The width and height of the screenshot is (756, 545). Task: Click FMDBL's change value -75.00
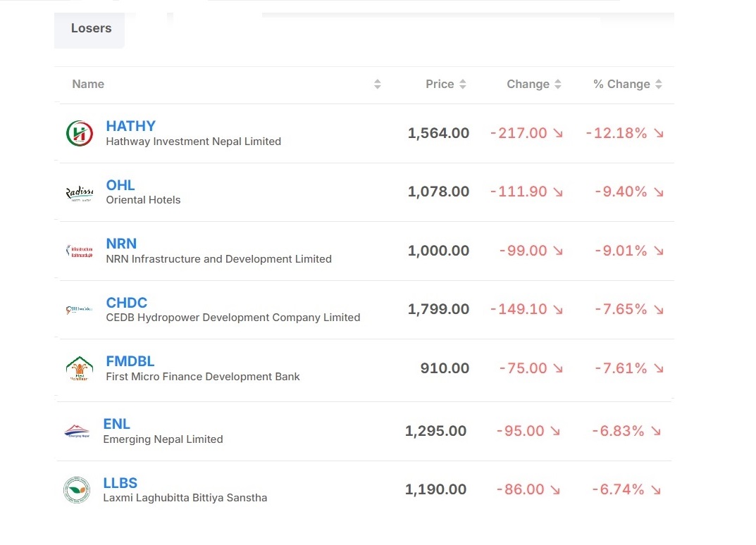pos(523,368)
